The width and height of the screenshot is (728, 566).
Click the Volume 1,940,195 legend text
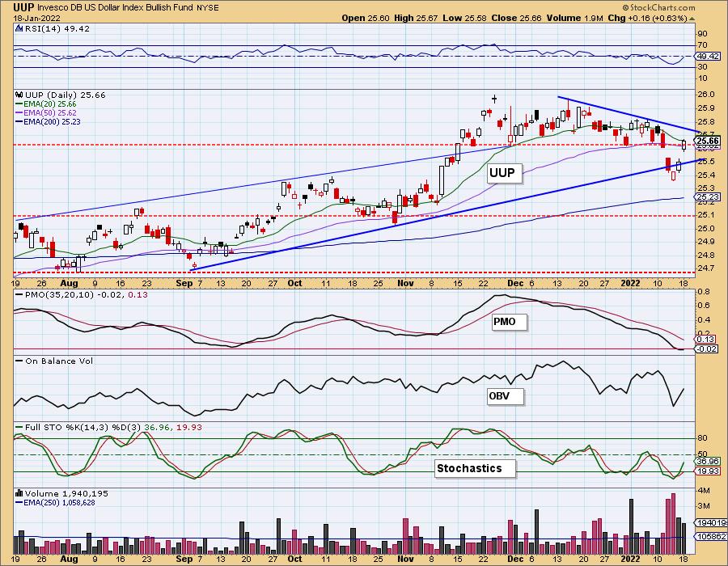66,493
